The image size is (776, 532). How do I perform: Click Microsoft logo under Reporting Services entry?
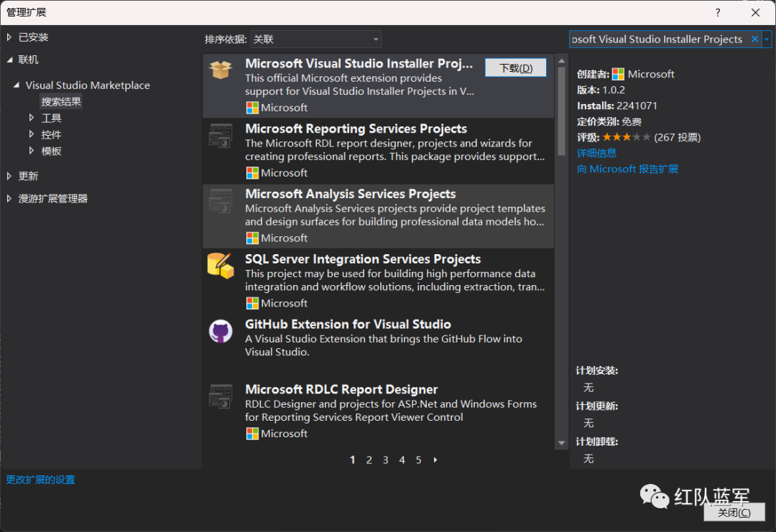click(252, 173)
